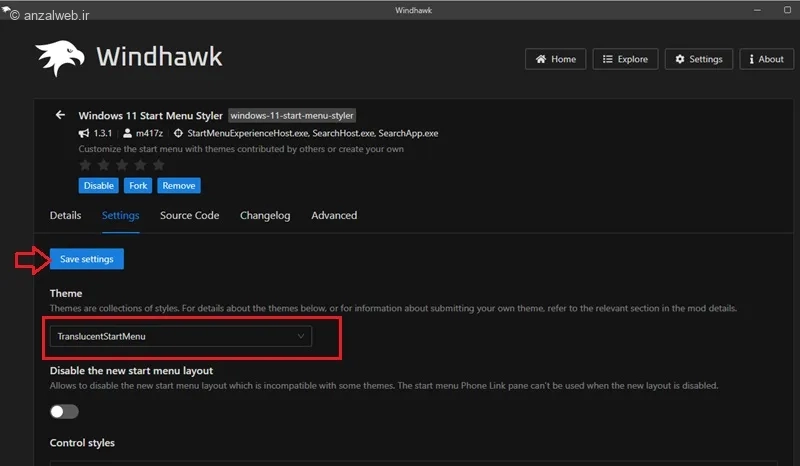Click the back arrow next to mod title
Viewport: 800px width, 466px height.
60,115
